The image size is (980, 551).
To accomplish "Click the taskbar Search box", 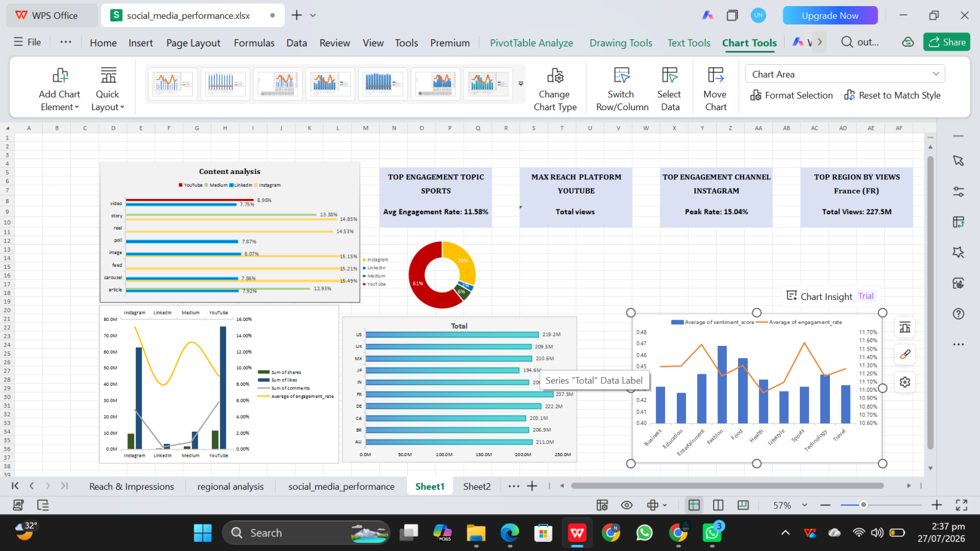I will click(306, 533).
